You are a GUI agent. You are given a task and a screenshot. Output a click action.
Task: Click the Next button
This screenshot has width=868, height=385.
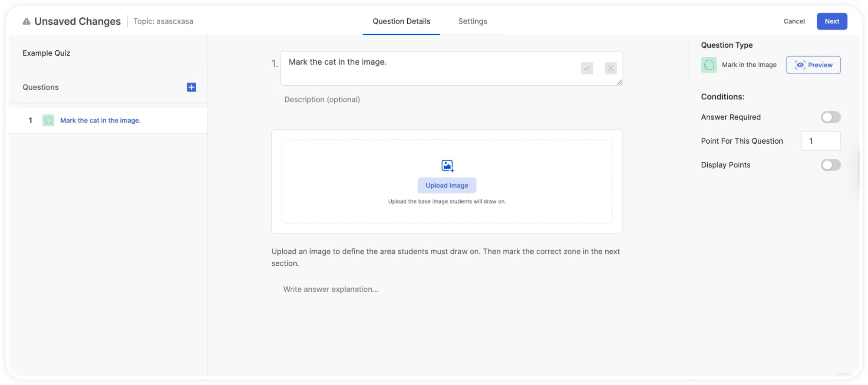(832, 21)
